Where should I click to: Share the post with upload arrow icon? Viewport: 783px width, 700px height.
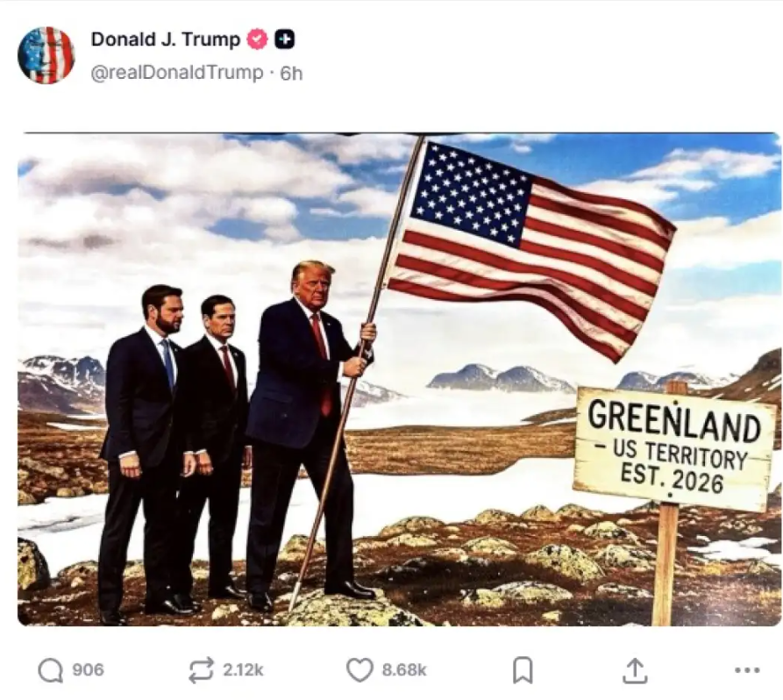pyautogui.click(x=635, y=670)
